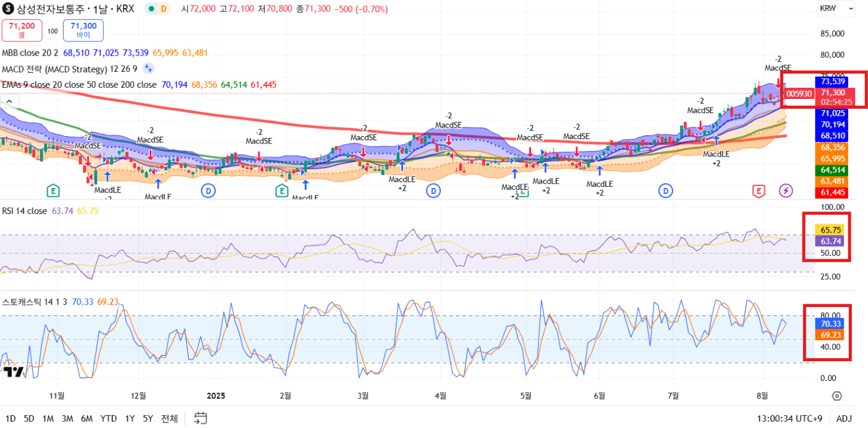Select the EMAs 9 close 20 close legend
Image resolution: width=868 pixels, height=428 pixels.
[x=79, y=85]
